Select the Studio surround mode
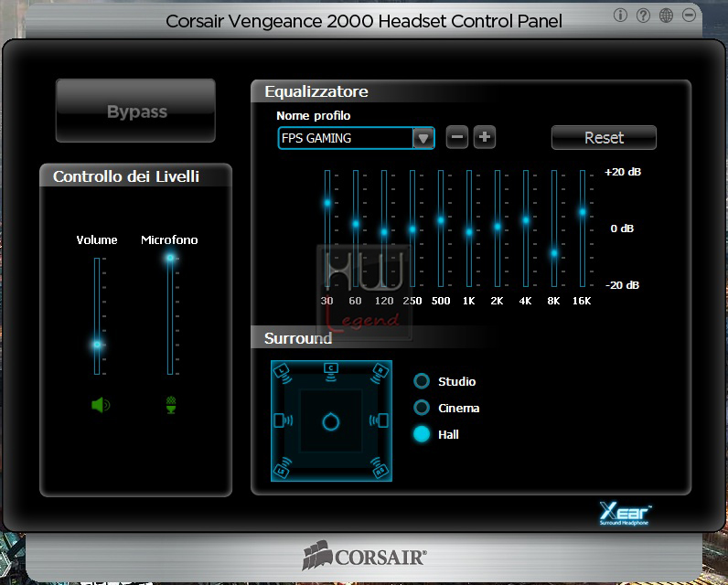 point(422,381)
